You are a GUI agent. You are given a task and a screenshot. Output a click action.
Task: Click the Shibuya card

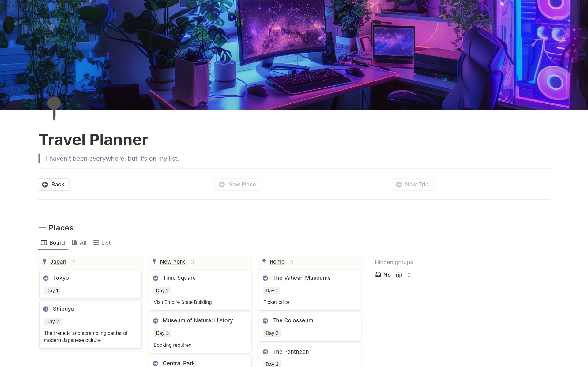click(x=90, y=324)
